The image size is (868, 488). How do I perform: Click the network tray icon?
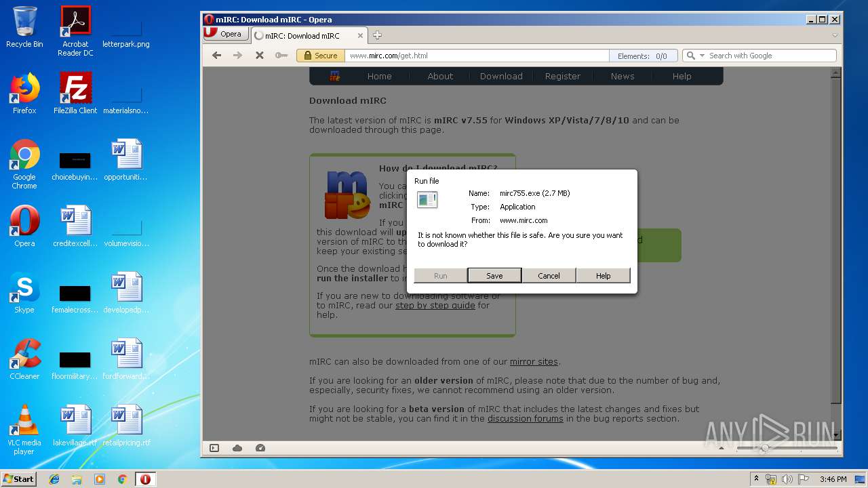pos(771,479)
